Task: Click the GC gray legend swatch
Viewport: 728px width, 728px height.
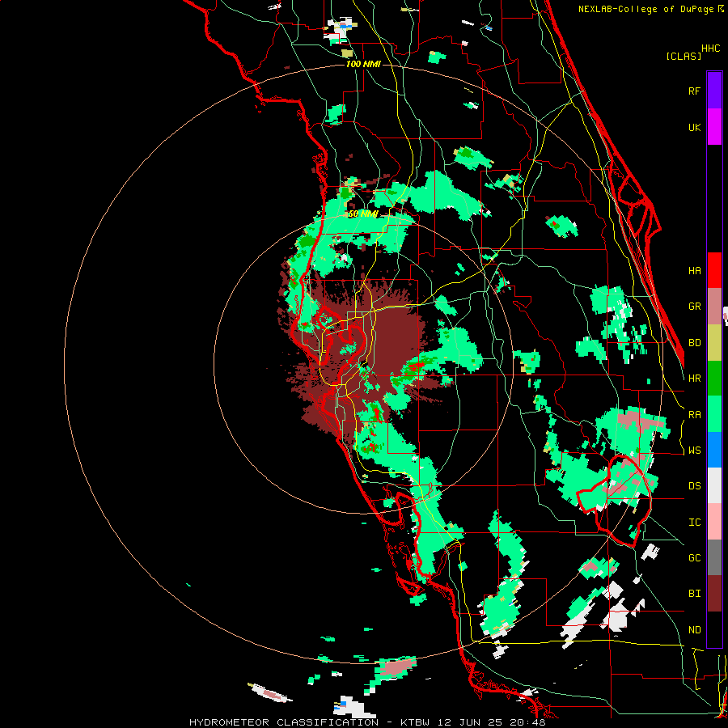Action: tap(714, 557)
